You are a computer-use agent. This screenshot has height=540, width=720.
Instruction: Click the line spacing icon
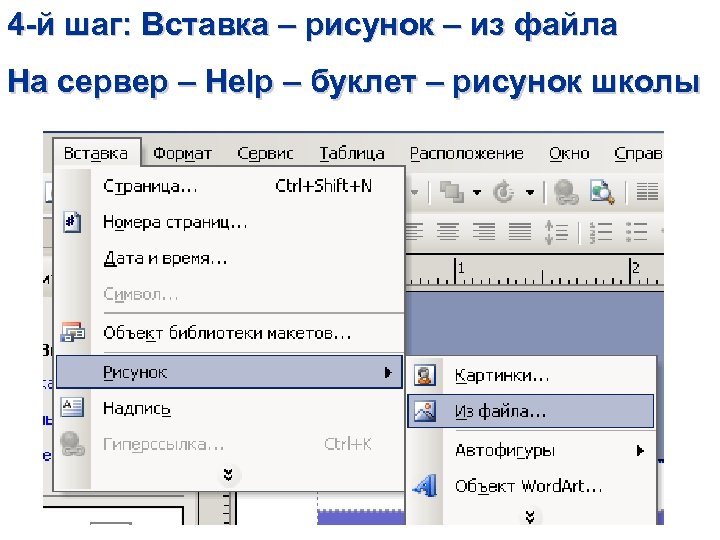point(556,231)
